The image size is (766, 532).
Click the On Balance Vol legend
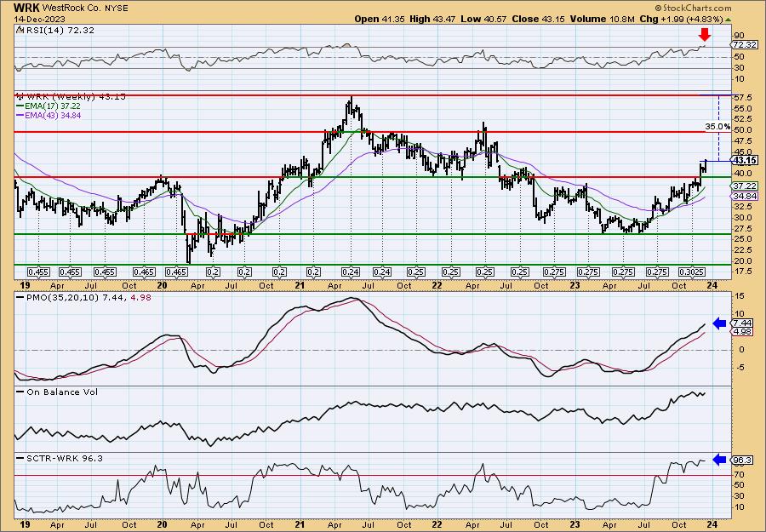pyautogui.click(x=58, y=392)
